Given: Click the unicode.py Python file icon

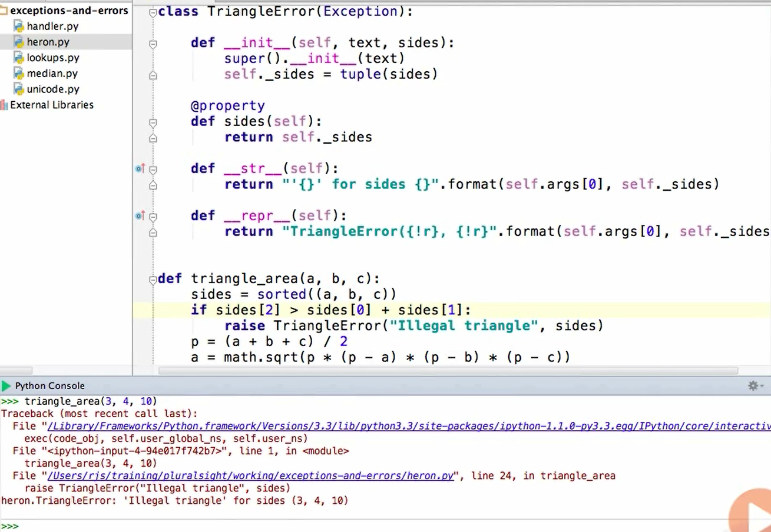Looking at the screenshot, I should coord(19,89).
